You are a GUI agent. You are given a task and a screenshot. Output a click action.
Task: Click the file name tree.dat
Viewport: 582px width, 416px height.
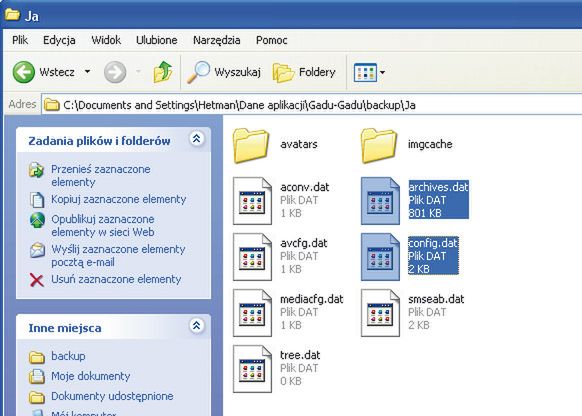(300, 355)
